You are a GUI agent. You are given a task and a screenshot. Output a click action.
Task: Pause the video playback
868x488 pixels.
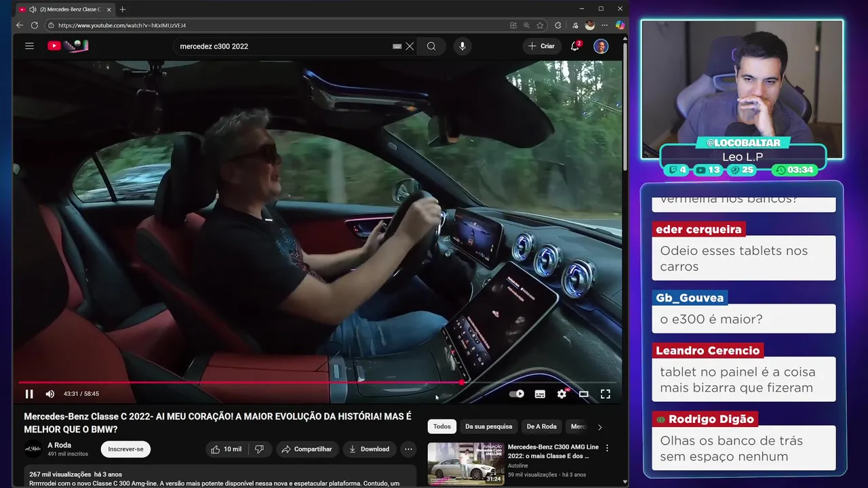click(29, 394)
